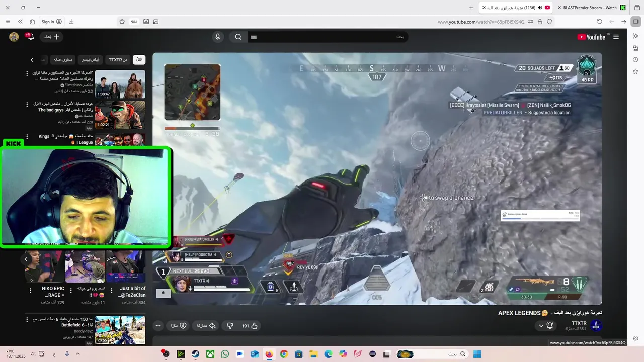Open sidebar settings gear icon
Screen dimensions: 644x362
(x=635, y=338)
